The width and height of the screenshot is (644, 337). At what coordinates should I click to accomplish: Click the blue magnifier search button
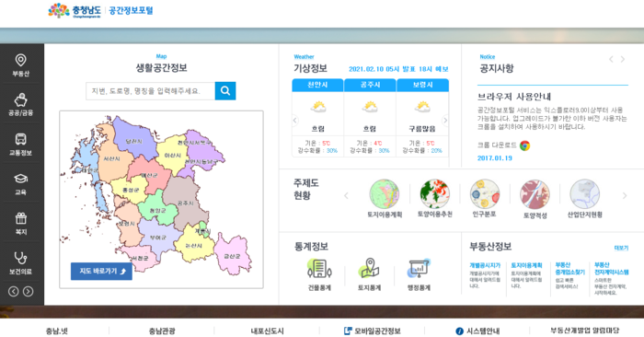225,91
